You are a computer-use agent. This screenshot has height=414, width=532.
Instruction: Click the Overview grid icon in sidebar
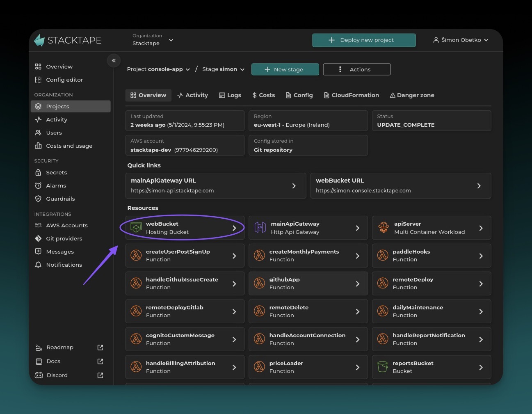(38, 66)
